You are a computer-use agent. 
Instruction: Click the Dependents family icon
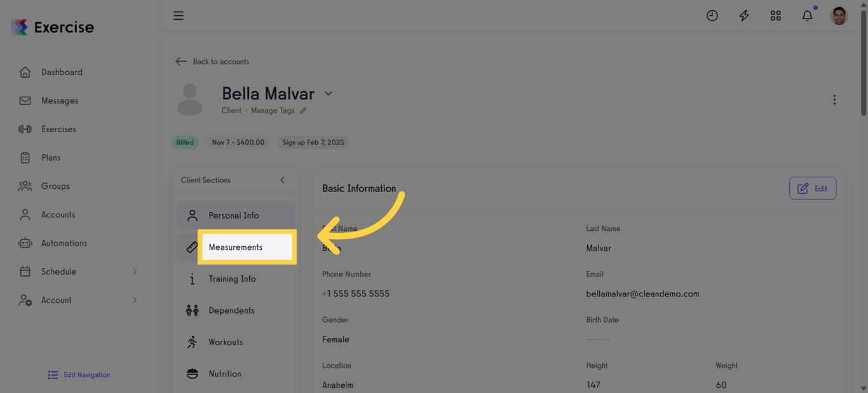192,310
